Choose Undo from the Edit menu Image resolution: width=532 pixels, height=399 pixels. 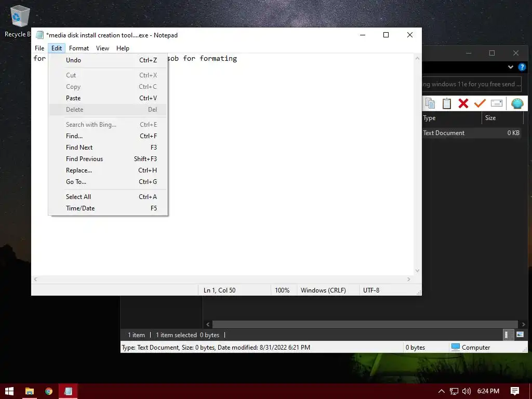pyautogui.click(x=108, y=60)
